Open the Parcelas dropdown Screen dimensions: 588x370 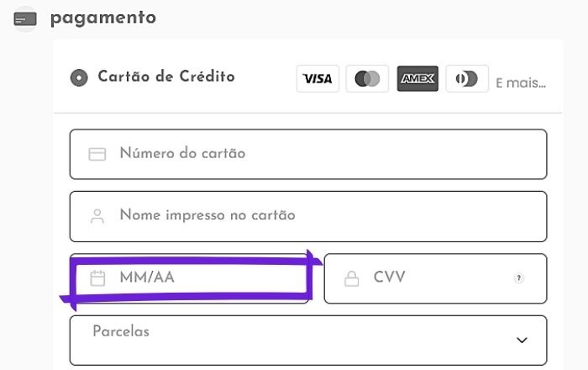pos(307,340)
